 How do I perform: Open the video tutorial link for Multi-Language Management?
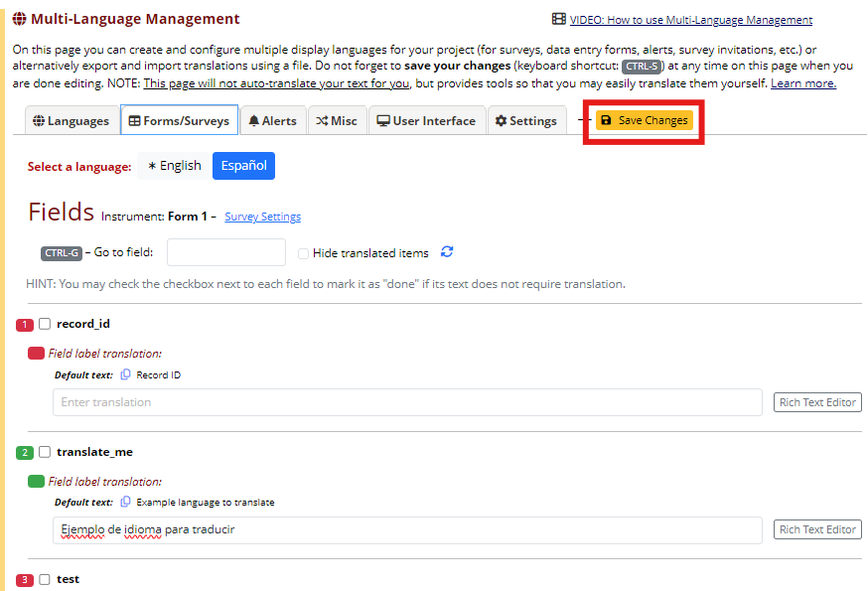point(691,20)
